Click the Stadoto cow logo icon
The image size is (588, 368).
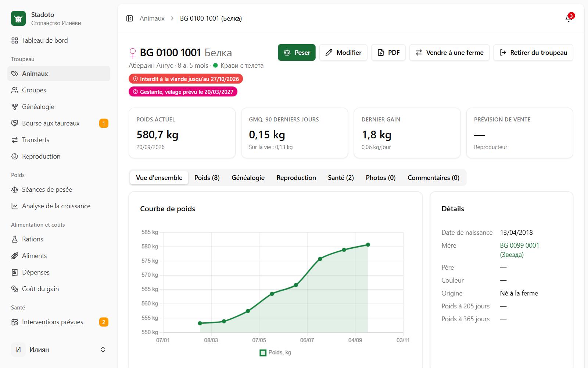pos(18,18)
